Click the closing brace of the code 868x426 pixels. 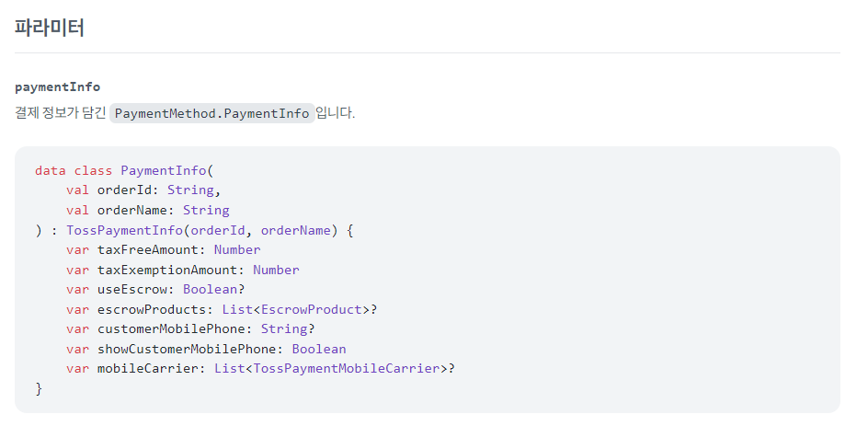click(x=39, y=389)
